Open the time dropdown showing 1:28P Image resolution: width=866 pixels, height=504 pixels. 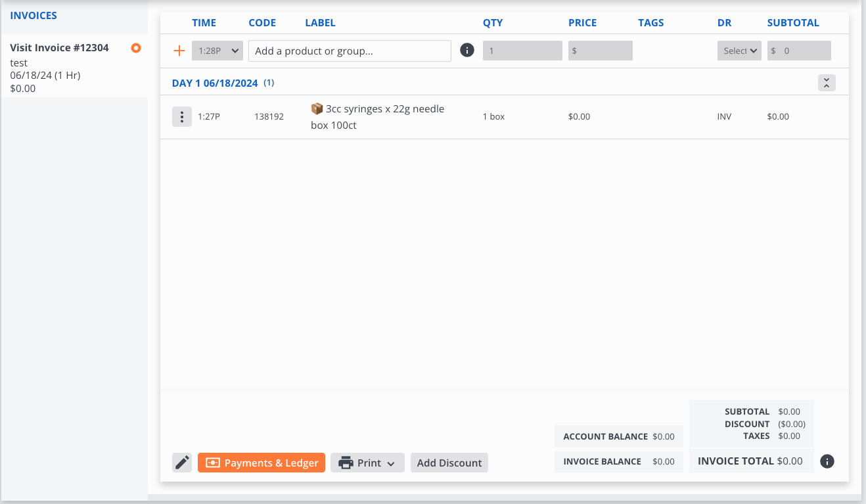(x=217, y=51)
